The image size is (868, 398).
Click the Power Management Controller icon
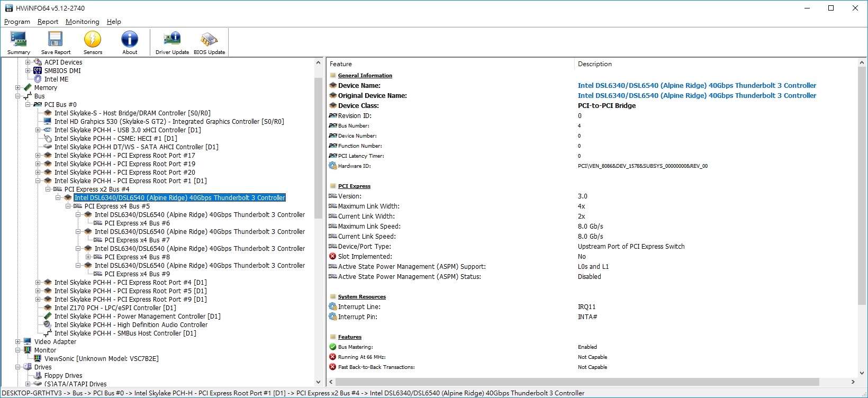click(48, 316)
